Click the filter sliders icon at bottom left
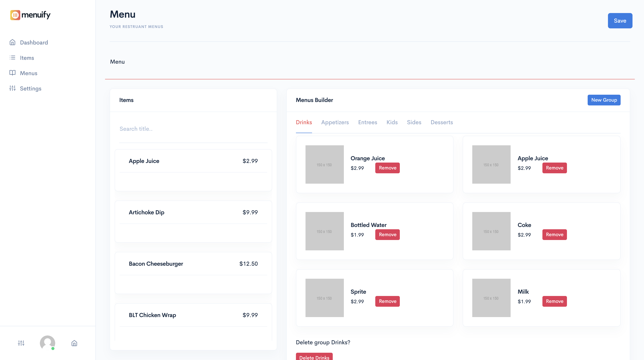The image size is (644, 360). (21, 343)
